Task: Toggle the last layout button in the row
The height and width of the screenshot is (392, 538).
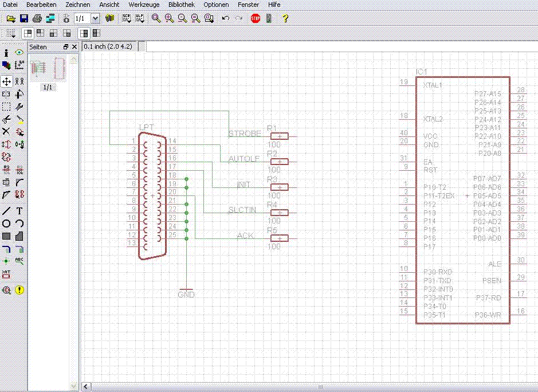Action: [97, 33]
